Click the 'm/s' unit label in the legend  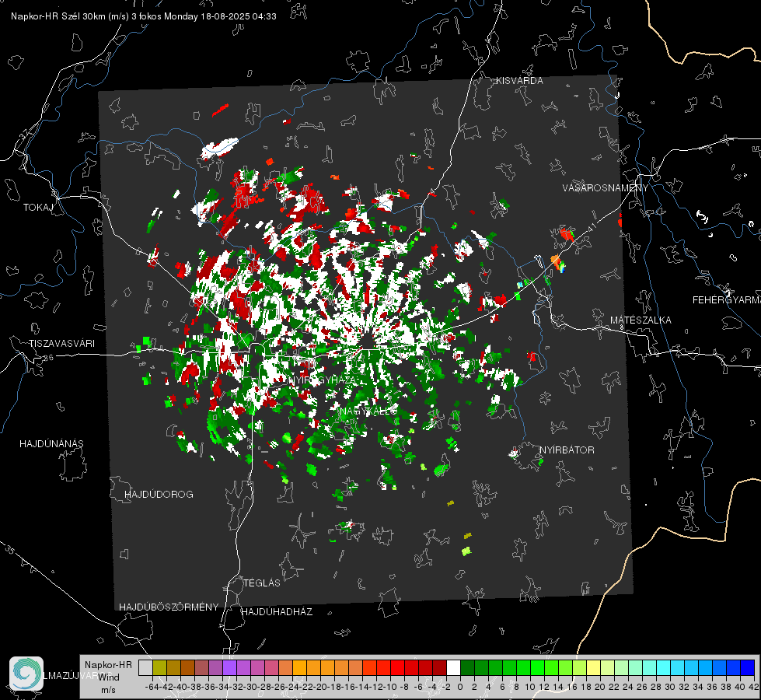(108, 690)
